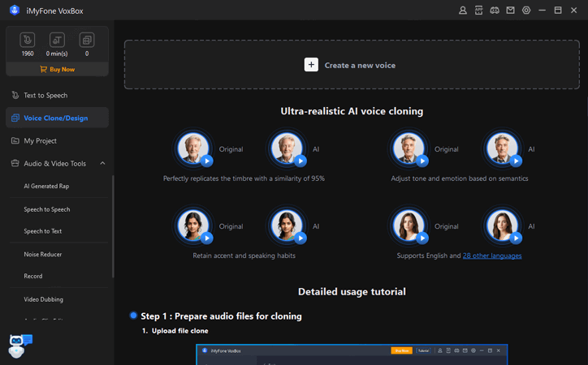Click the character count icon above 1960

coord(28,40)
